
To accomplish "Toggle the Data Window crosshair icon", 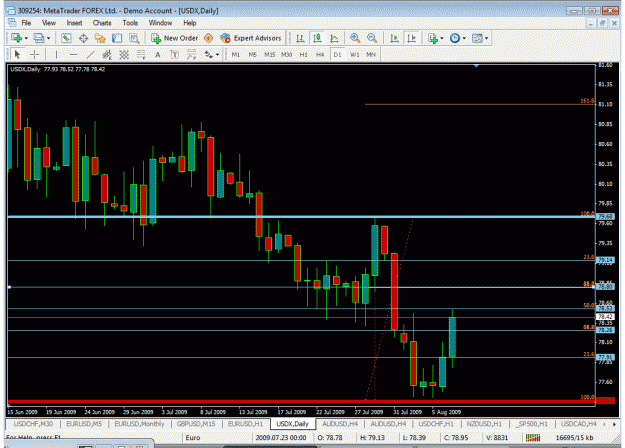I will 83,38.
